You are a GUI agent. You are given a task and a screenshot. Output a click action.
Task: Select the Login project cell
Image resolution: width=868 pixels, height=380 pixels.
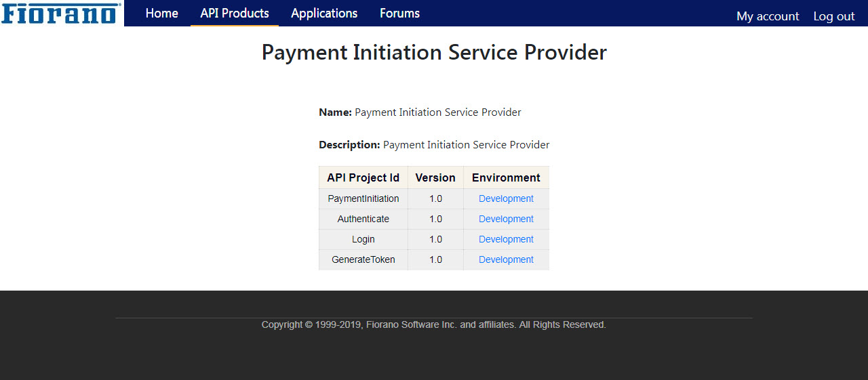click(x=363, y=239)
